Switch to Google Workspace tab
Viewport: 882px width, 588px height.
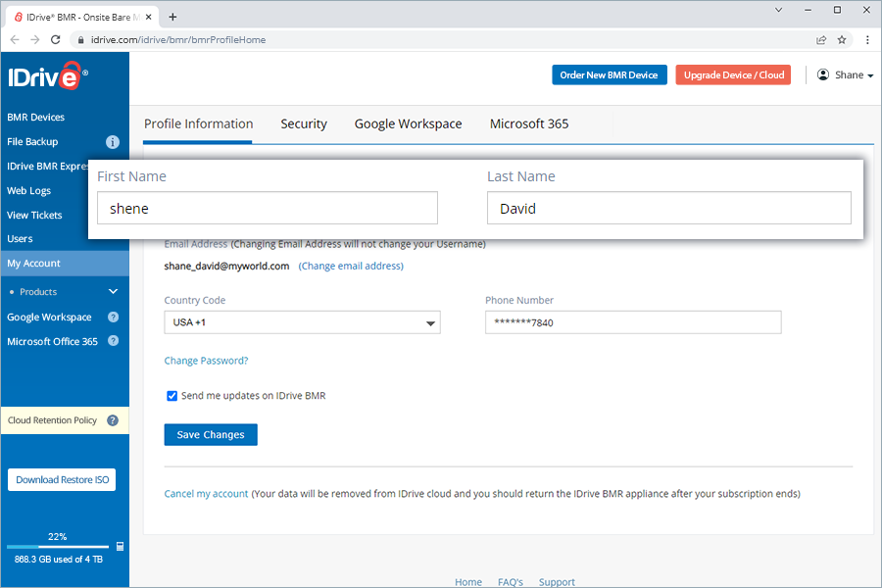coord(408,123)
